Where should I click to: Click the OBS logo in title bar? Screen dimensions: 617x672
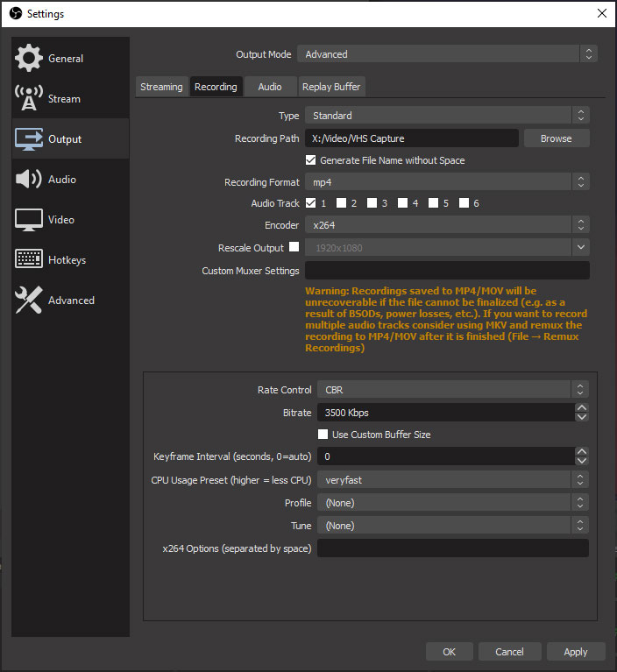(x=15, y=13)
